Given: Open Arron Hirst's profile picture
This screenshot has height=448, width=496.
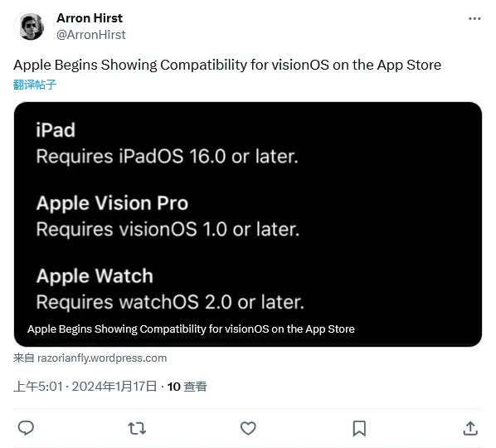Looking at the screenshot, I should coord(31,27).
